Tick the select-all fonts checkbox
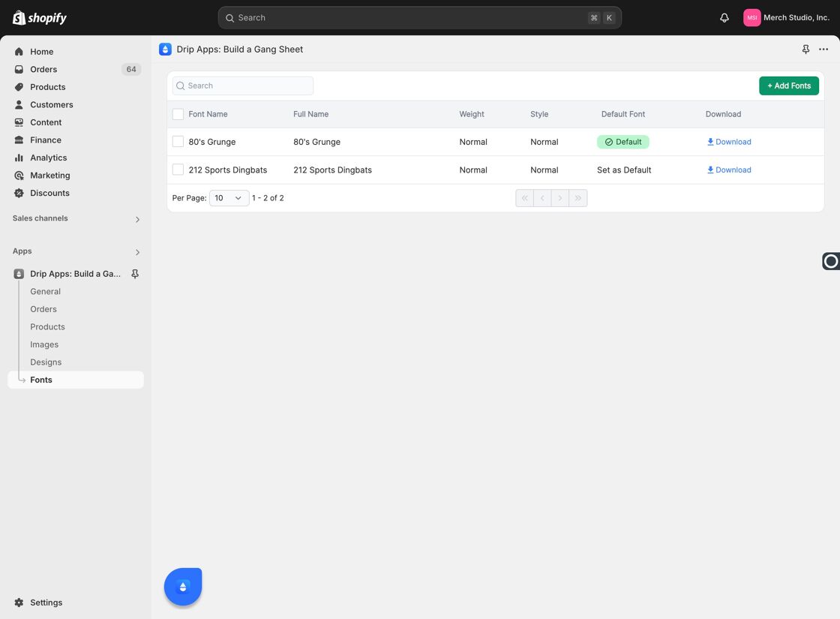The image size is (840, 619). (178, 114)
